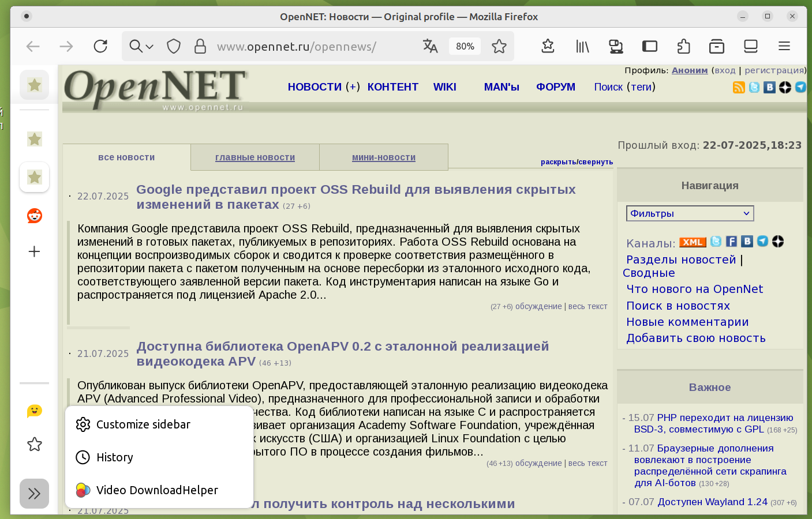Expand the sidebar using the double-chevron button
Screen dimensions: 812x519
tap(35, 494)
